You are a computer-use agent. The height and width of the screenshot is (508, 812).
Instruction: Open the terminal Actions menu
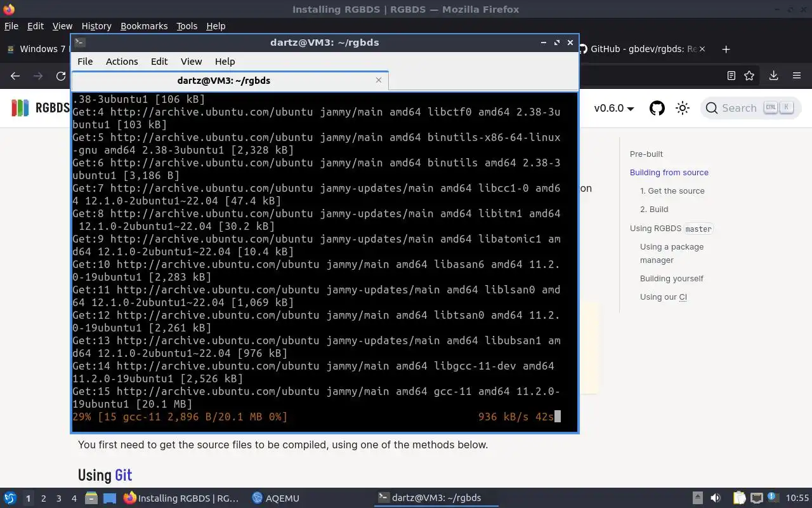[122, 62]
